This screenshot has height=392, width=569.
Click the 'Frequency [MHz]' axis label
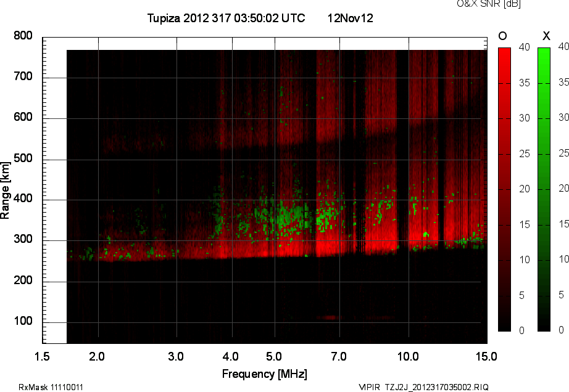click(264, 374)
